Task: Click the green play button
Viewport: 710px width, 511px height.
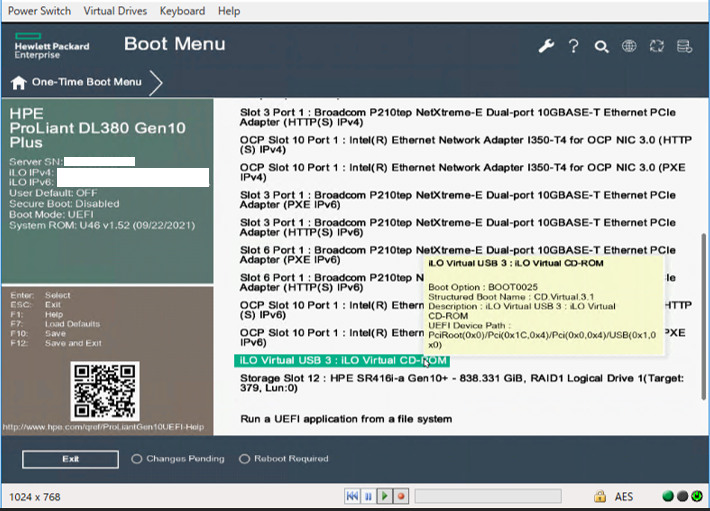Action: click(x=384, y=497)
